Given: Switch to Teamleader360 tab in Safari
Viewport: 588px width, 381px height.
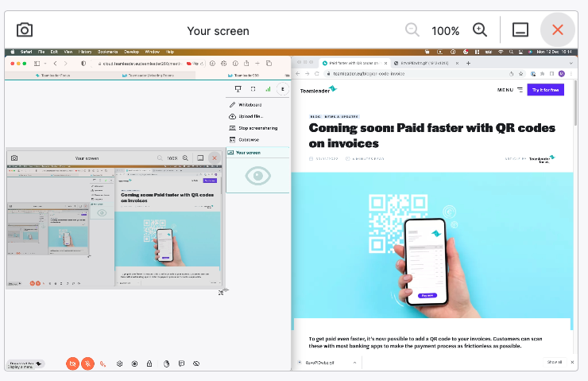Looking at the screenshot, I should (x=244, y=76).
